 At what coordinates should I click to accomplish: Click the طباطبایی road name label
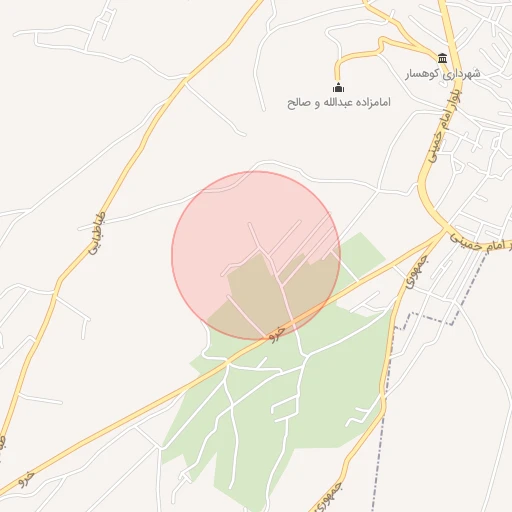click(97, 233)
